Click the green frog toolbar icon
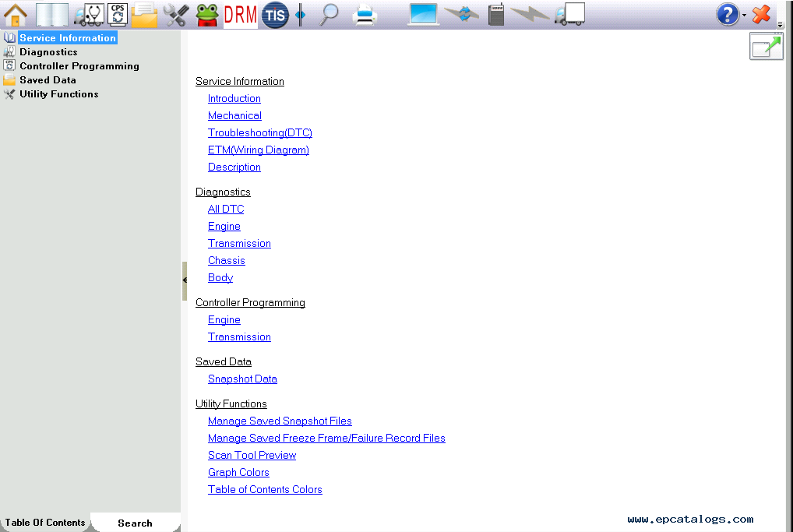Image resolution: width=793 pixels, height=532 pixels. (x=207, y=15)
